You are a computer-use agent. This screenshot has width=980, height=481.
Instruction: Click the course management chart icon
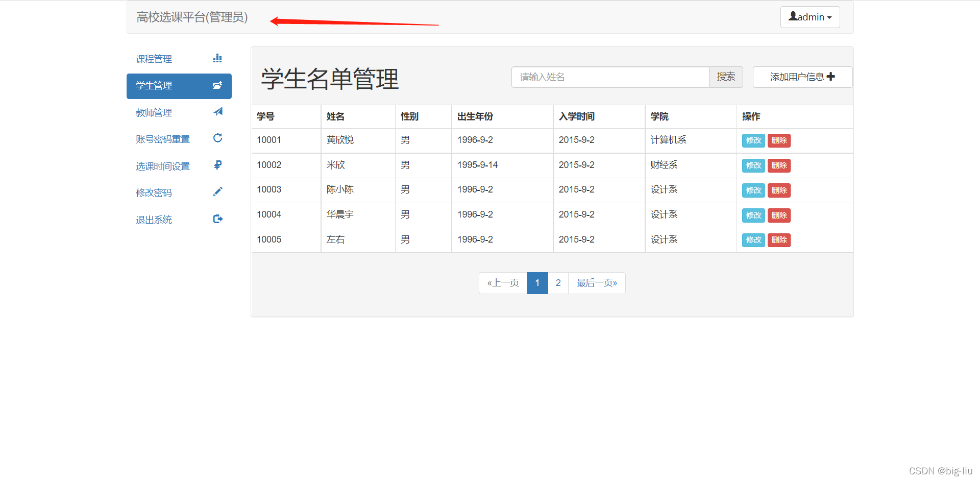click(217, 58)
